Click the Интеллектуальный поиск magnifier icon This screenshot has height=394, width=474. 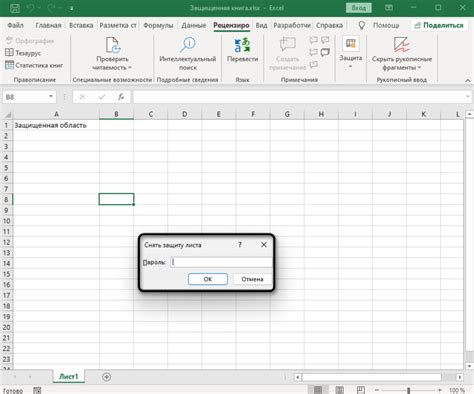coord(188,45)
